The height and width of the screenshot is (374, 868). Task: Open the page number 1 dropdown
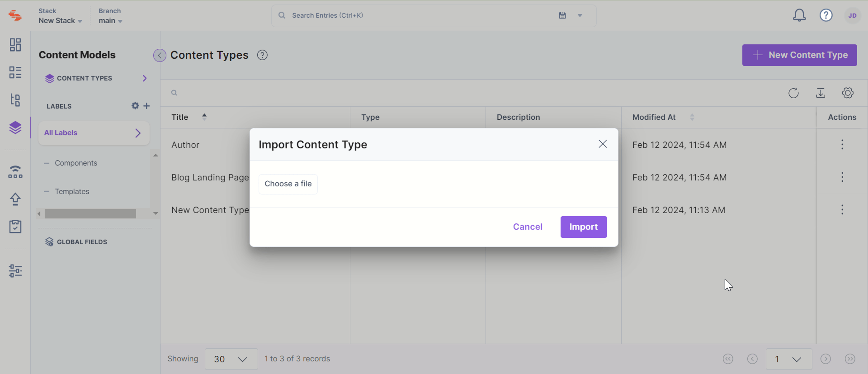pyautogui.click(x=788, y=359)
